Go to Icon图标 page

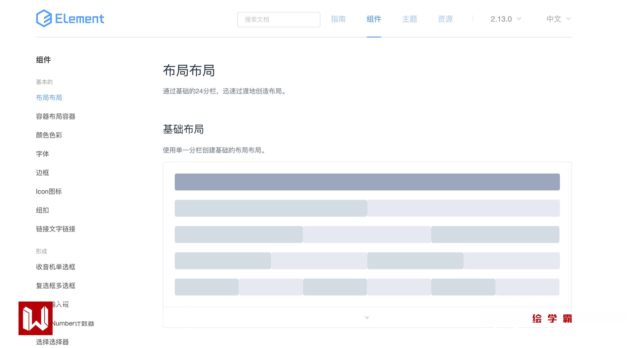[49, 191]
